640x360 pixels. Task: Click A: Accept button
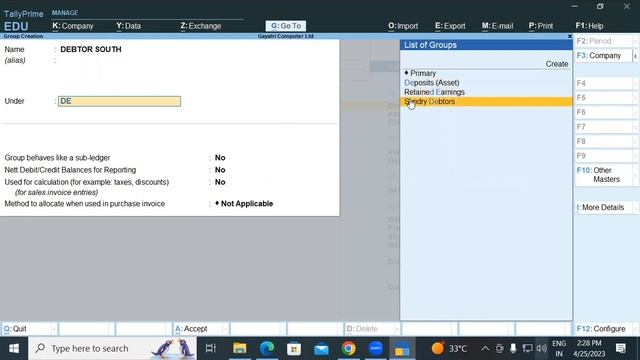tap(200, 329)
